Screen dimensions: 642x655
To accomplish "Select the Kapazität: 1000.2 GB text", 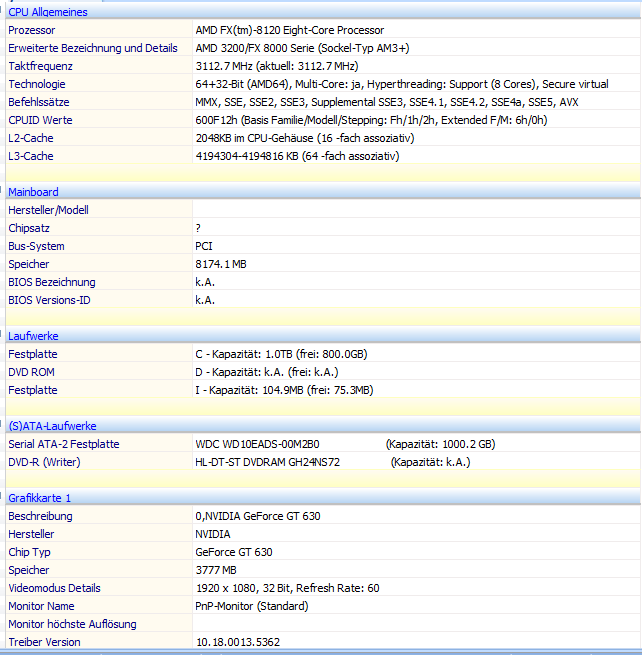I will point(440,444).
